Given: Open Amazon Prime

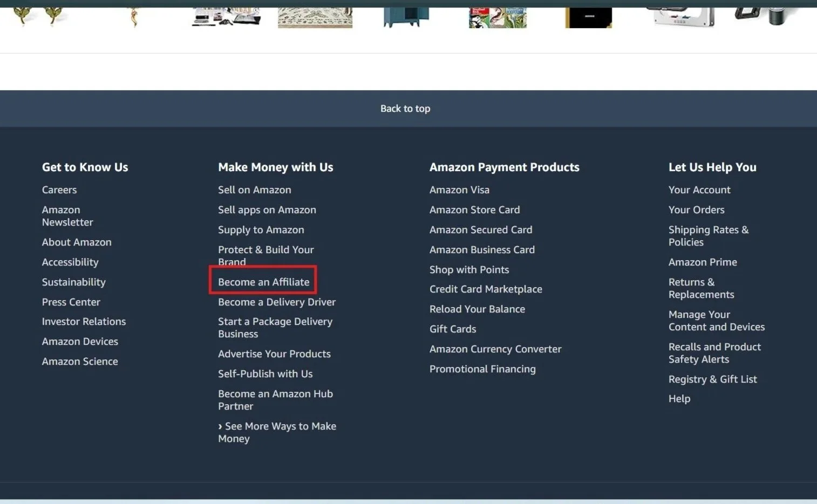Looking at the screenshot, I should [703, 262].
